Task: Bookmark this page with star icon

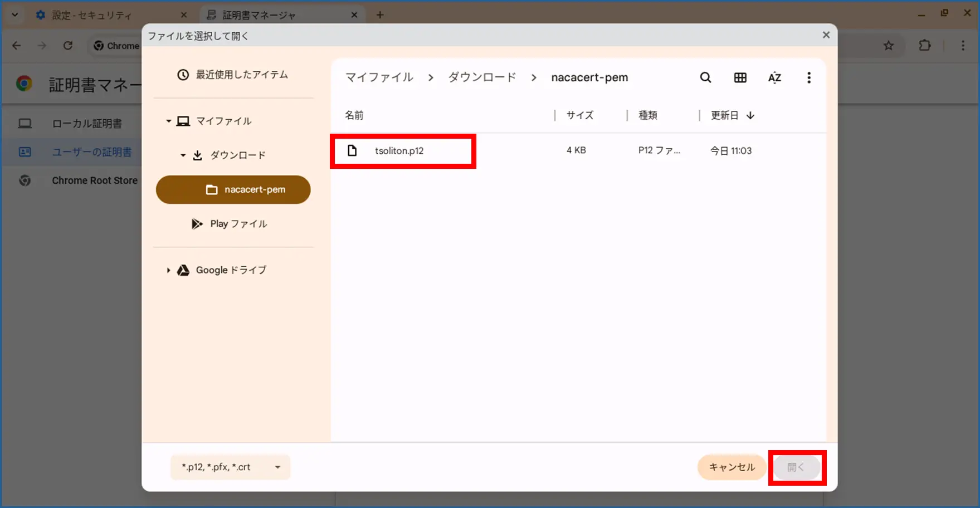Action: tap(889, 46)
